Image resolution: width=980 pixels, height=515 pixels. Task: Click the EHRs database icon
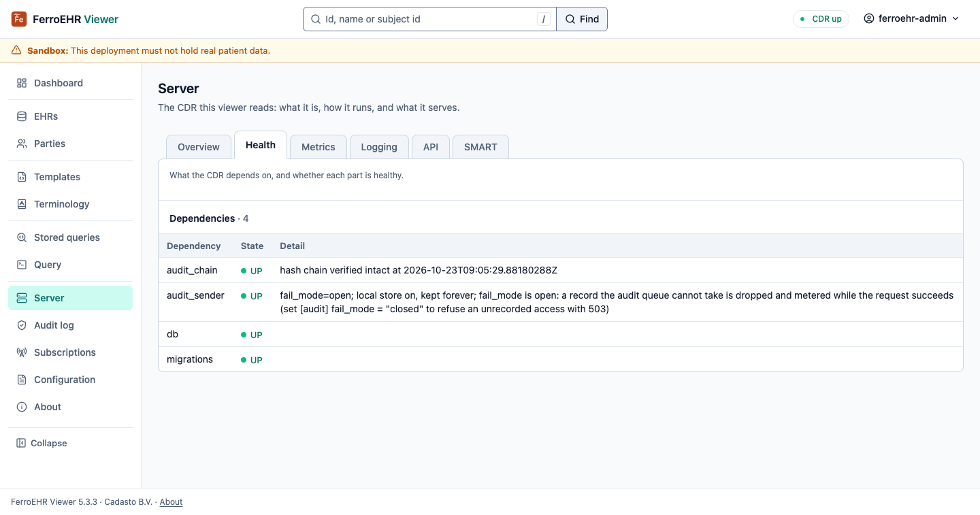22,116
